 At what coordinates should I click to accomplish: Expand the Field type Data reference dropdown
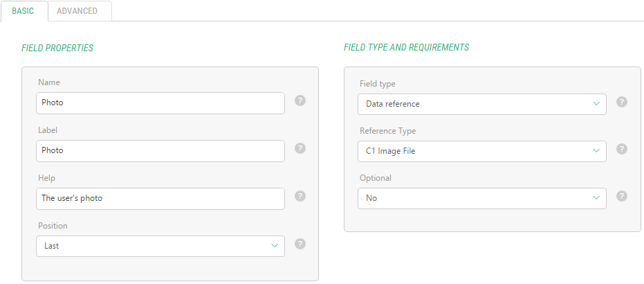coord(481,104)
